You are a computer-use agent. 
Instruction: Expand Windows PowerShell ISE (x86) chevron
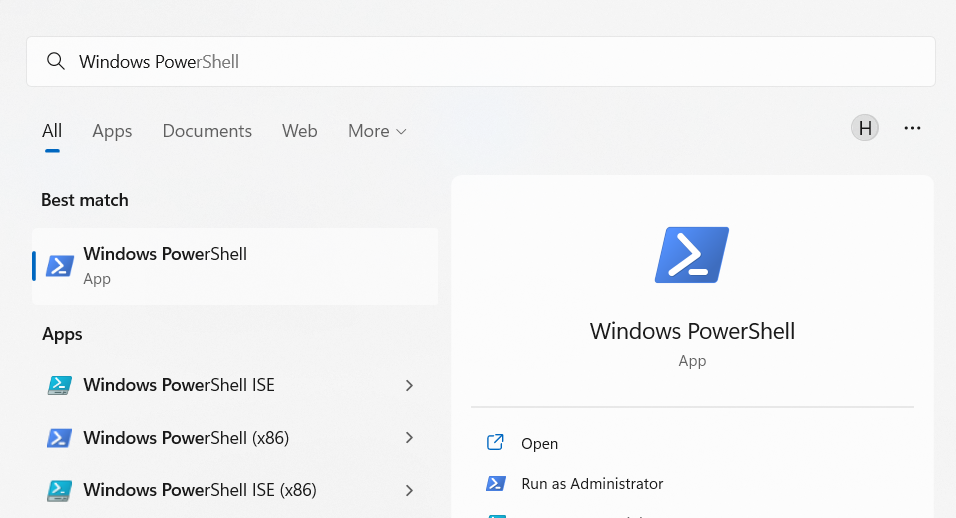(409, 490)
